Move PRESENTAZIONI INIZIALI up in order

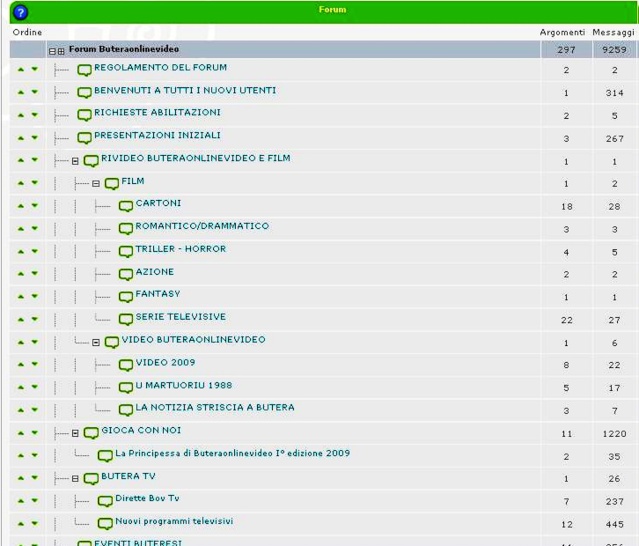[x=21, y=138]
